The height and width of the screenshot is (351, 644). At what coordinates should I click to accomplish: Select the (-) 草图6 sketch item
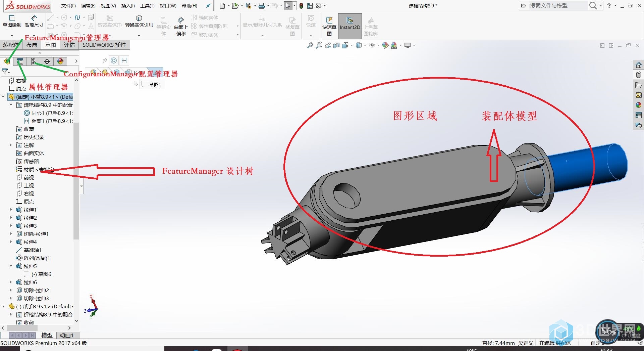(x=38, y=274)
